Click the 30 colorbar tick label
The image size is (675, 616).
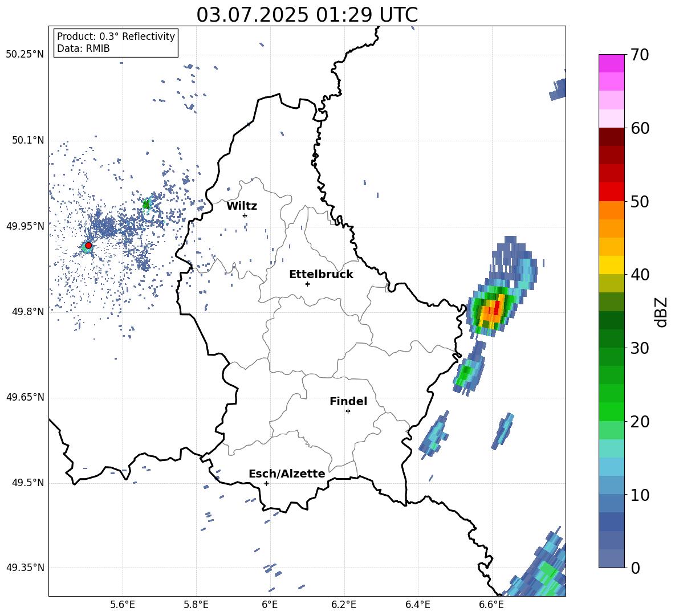coord(640,348)
